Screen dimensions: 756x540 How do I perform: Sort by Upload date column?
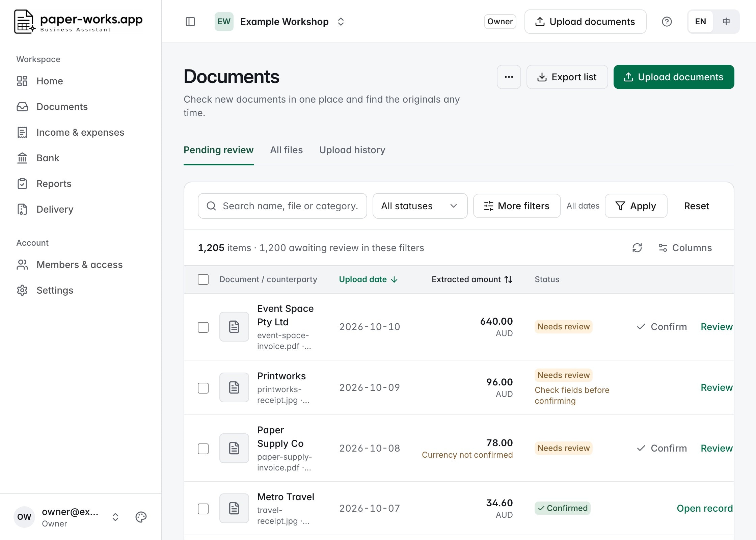point(368,279)
